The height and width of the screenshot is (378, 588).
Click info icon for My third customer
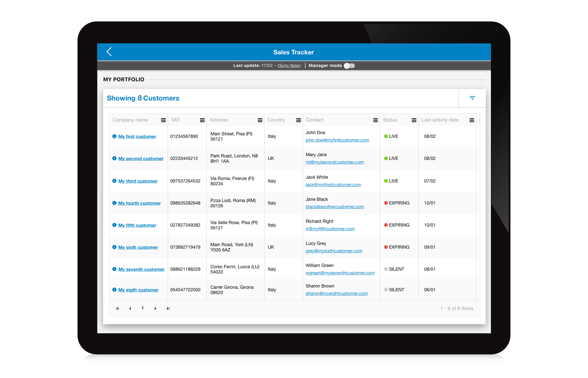[x=114, y=181]
